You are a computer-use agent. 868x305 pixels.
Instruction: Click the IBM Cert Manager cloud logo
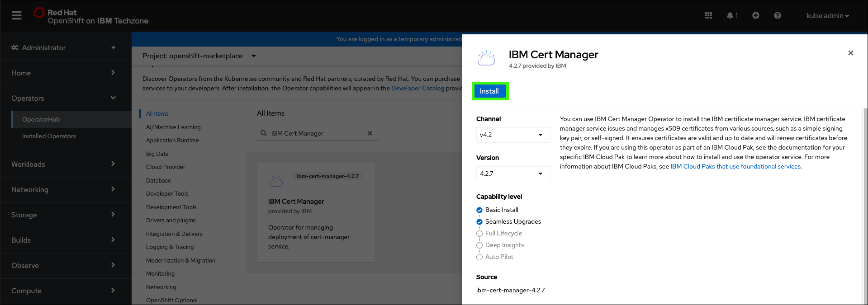486,58
